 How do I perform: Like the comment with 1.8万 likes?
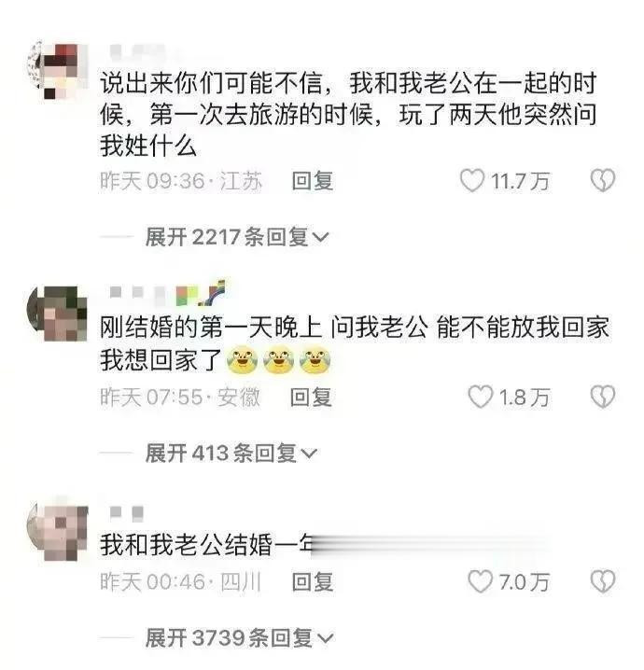point(481,397)
